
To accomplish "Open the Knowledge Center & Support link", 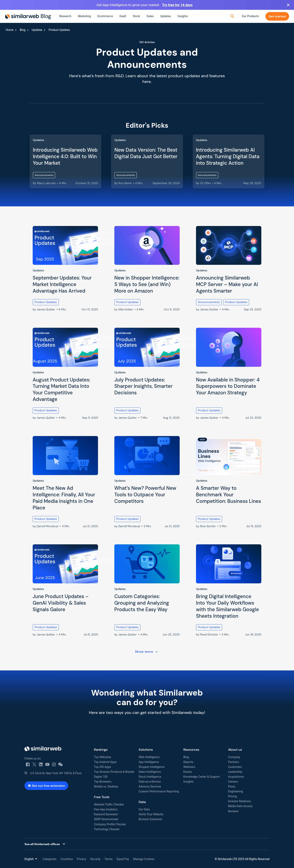I will (201, 777).
